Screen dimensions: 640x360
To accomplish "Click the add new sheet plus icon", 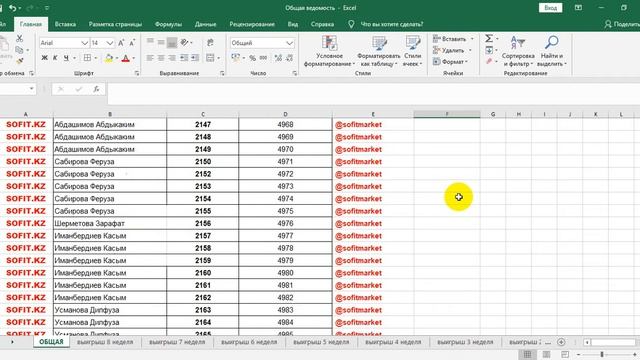I will 561,342.
